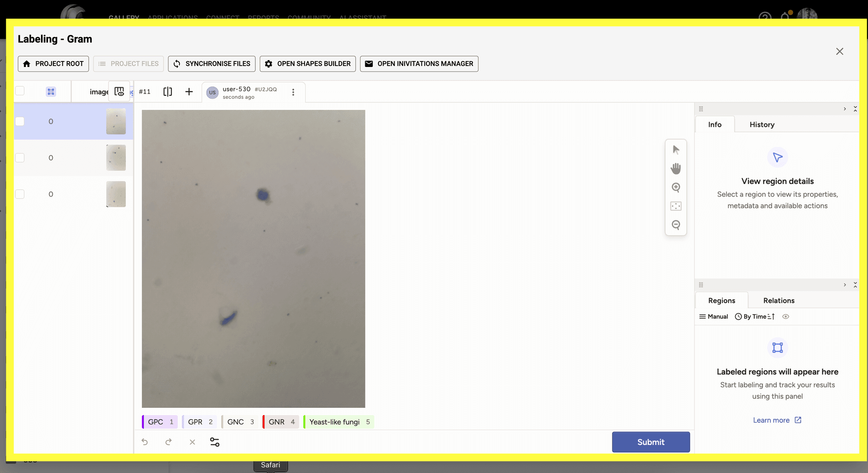Screen dimensions: 868x473
Task: Tick the select-all checkbox in table header
Action: tap(20, 91)
